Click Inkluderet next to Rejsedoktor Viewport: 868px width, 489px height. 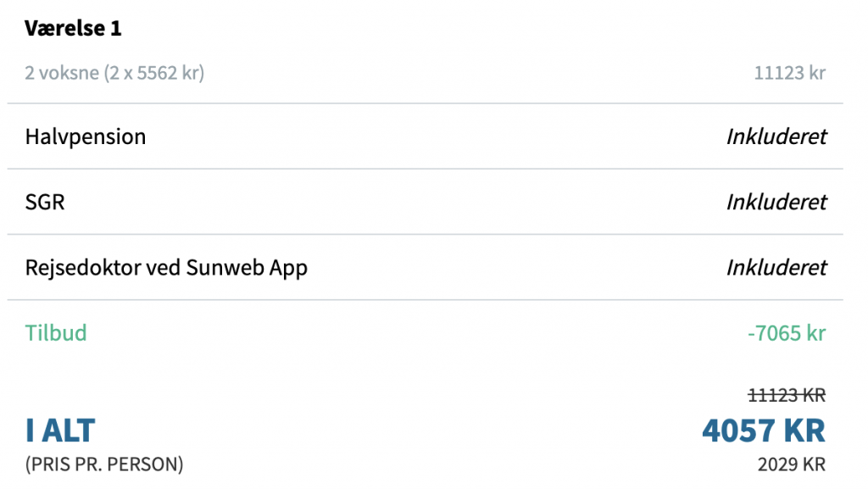point(776,268)
